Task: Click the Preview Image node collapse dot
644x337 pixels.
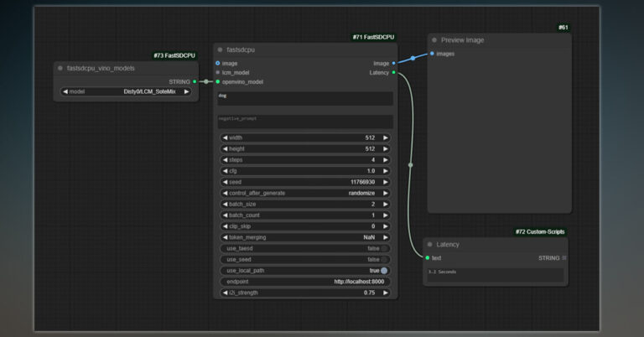Action: [434, 40]
